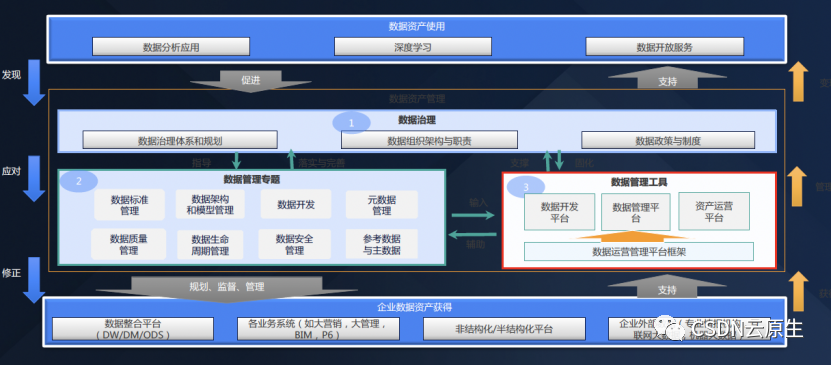Open the 数据管理平台 box
The height and width of the screenshot is (365, 831).
(x=636, y=212)
